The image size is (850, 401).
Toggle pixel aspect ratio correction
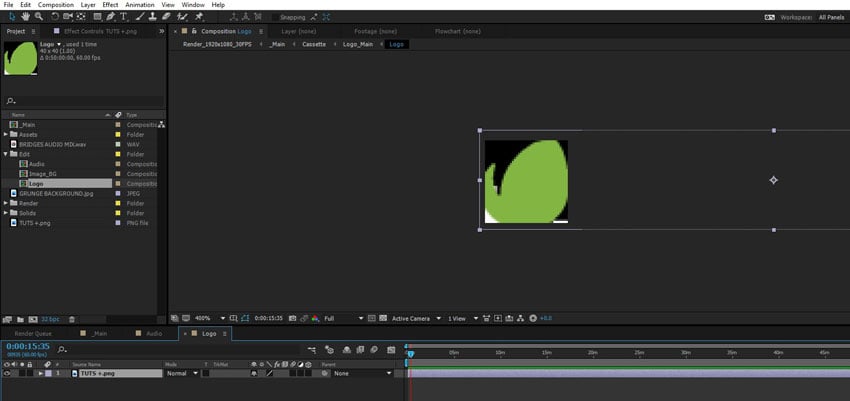click(487, 319)
